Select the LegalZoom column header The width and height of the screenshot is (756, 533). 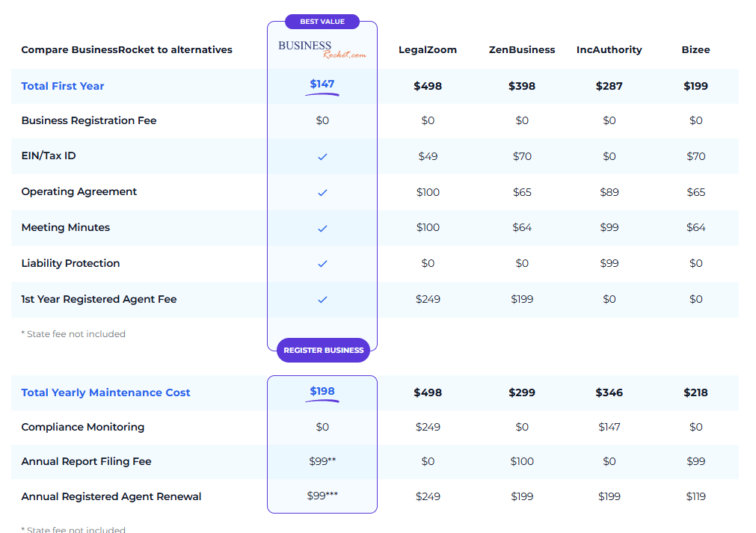[428, 49]
